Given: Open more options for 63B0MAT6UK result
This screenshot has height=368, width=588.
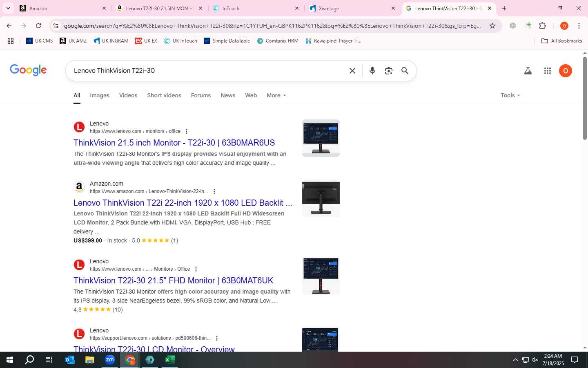Looking at the screenshot, I should tap(196, 269).
